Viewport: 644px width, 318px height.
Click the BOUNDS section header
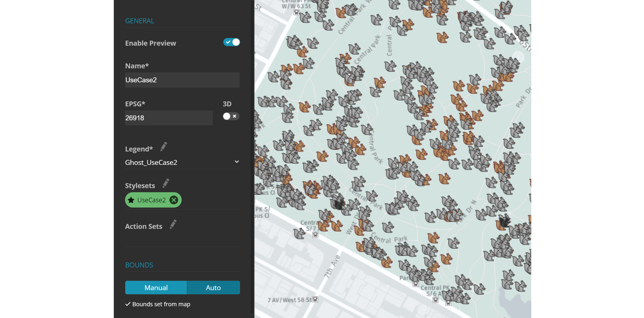139,265
